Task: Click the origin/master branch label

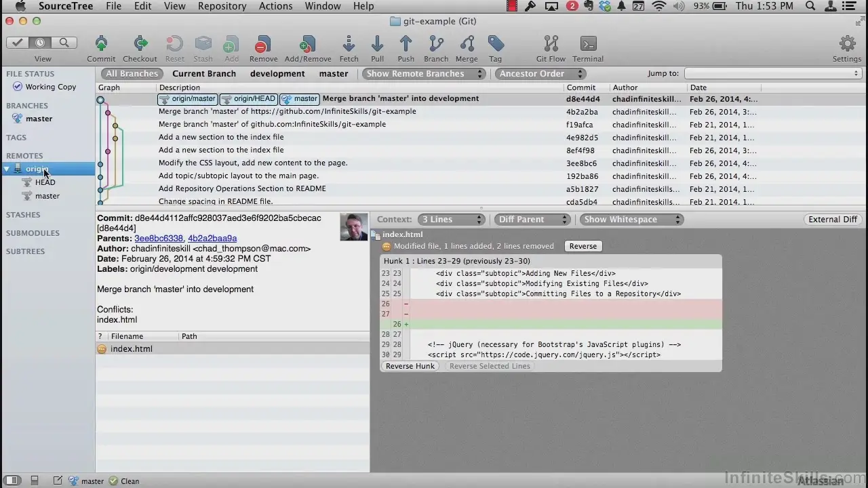Action: point(187,99)
